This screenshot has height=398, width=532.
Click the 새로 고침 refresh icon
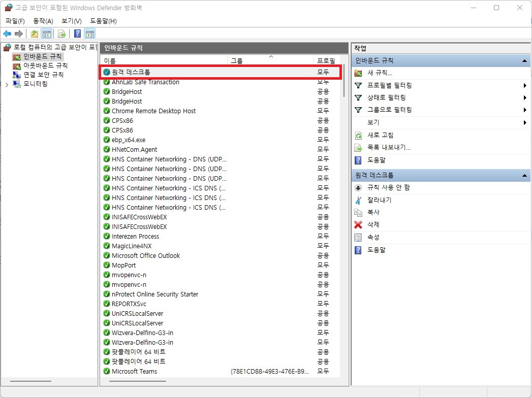(x=358, y=135)
